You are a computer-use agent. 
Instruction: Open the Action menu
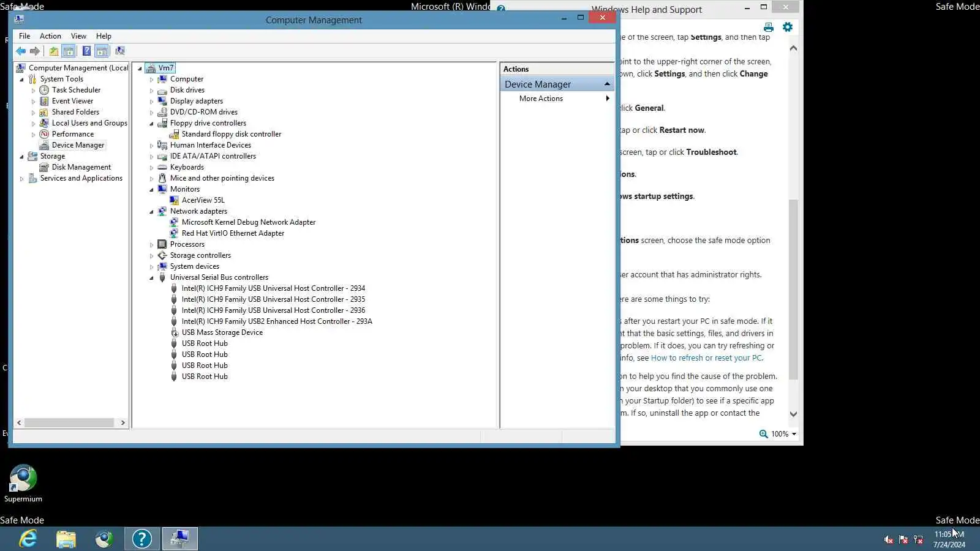click(50, 36)
